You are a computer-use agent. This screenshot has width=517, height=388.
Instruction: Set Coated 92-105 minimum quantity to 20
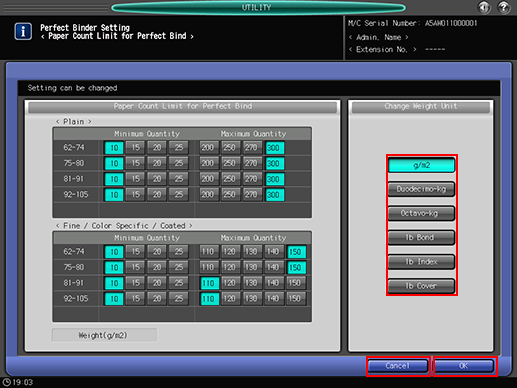pyautogui.click(x=157, y=299)
